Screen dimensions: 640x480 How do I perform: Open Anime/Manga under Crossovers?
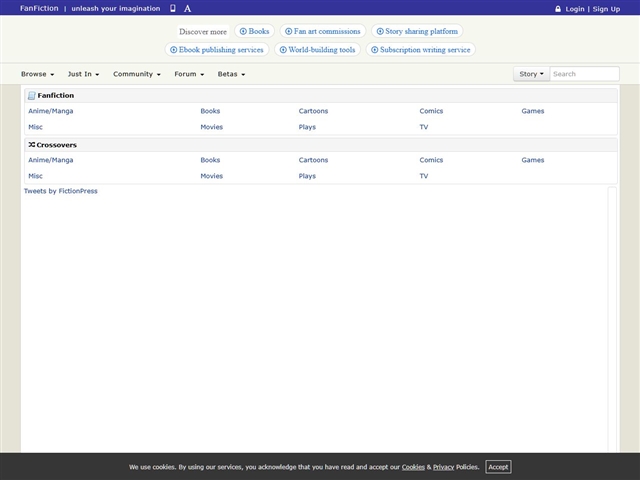pos(51,160)
